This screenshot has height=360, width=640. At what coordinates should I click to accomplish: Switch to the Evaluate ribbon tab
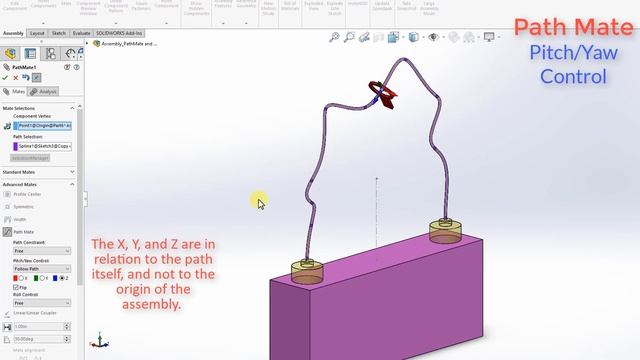click(82, 33)
